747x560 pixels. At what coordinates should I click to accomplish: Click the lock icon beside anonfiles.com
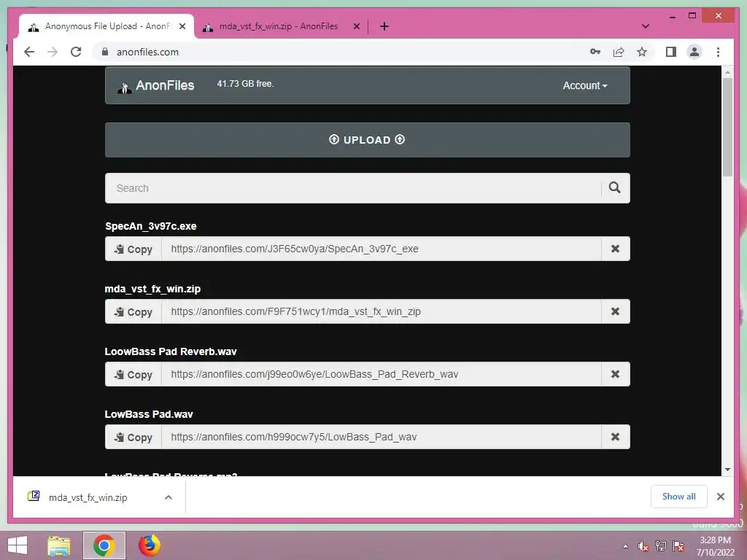click(105, 52)
